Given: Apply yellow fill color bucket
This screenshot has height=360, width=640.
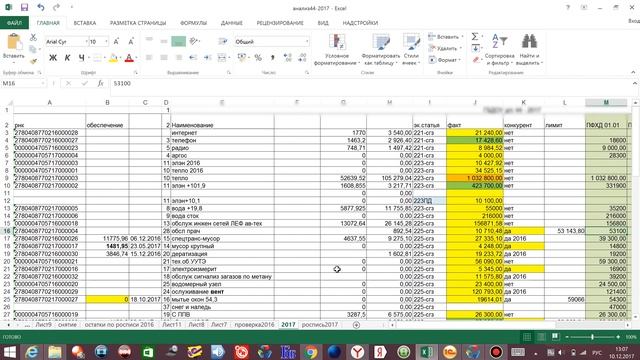Looking at the screenshot, I should point(113,58).
